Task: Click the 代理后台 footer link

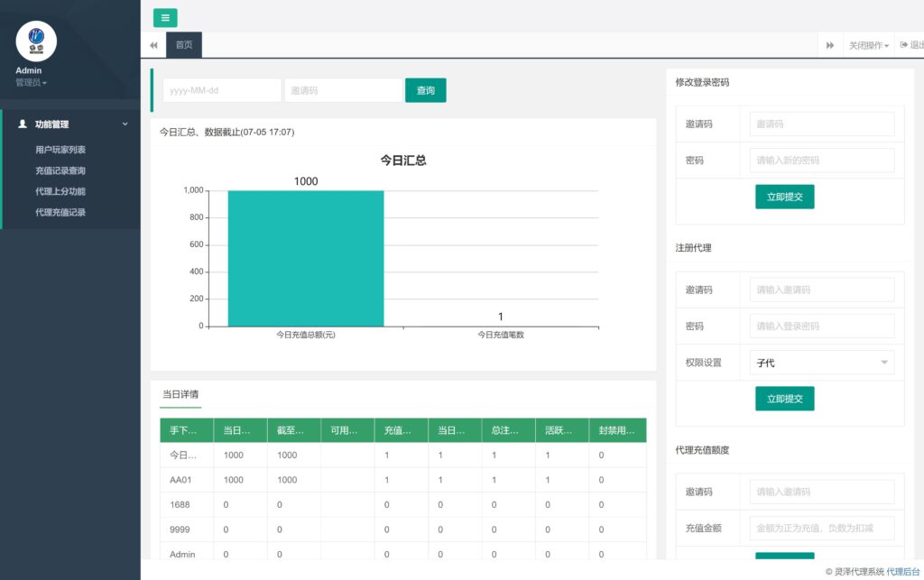Action: point(903,571)
